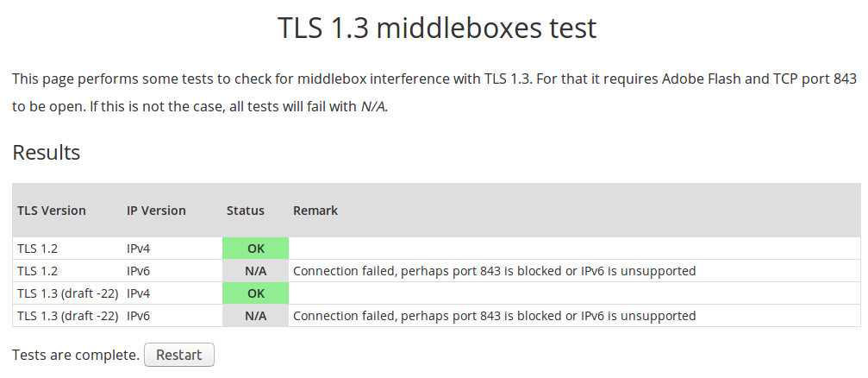Click the TLS 1.2 cell in first row
Image resolution: width=868 pixels, height=378 pixels.
[x=37, y=249]
